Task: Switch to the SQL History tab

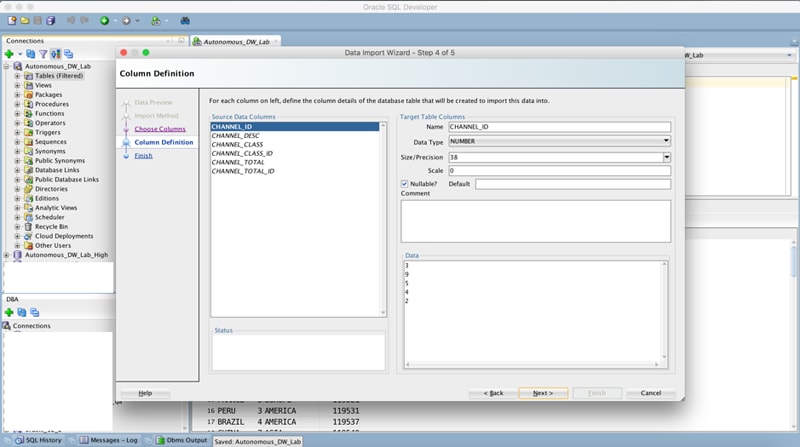Action: point(44,440)
